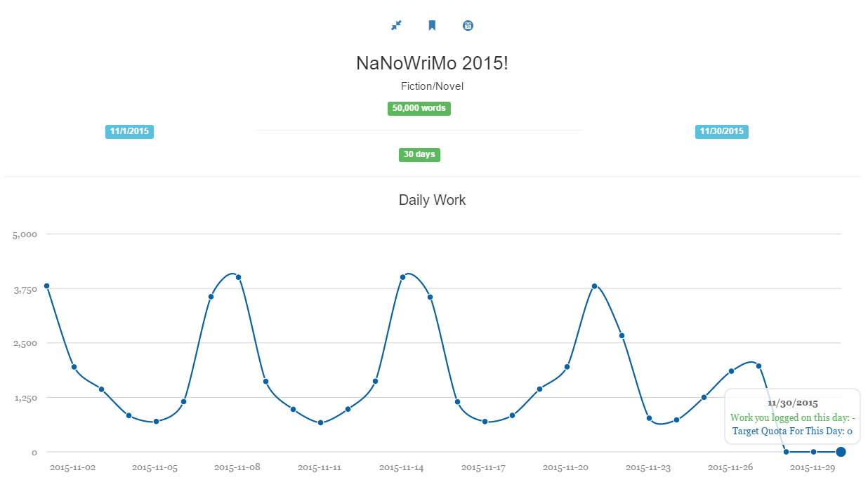Select the November 26 data point
868x482 pixels.
(731, 371)
